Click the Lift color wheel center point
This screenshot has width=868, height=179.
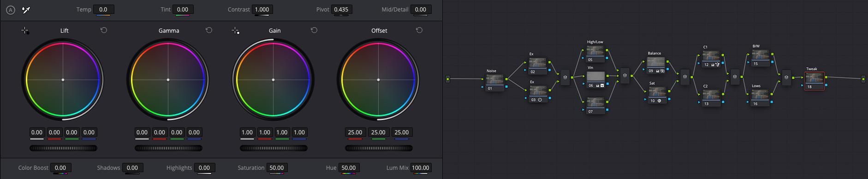63,80
